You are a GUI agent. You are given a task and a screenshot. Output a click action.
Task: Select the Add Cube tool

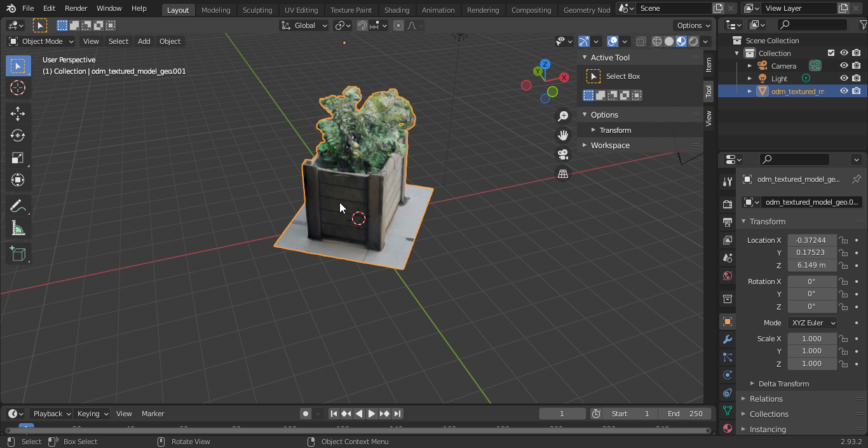coord(18,254)
